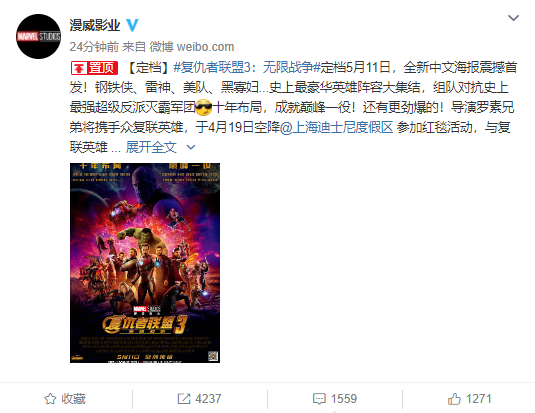
Task: Like the post with thumbs-up icon
Action: (x=454, y=399)
